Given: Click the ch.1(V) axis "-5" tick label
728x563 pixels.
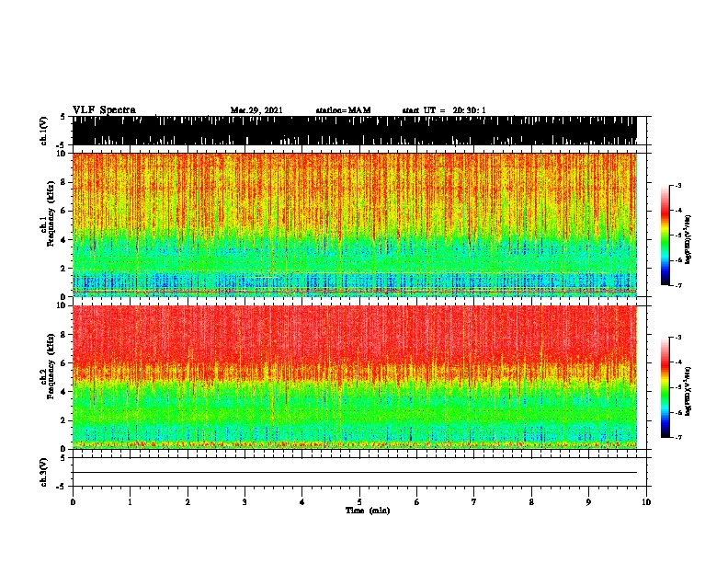Looking at the screenshot, I should click(x=63, y=145).
